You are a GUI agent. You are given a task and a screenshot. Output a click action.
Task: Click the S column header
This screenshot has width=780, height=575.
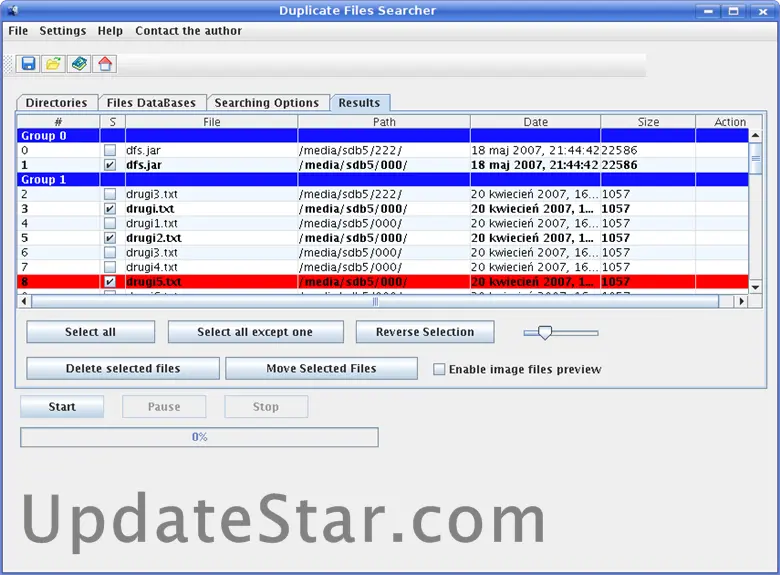pyautogui.click(x=113, y=122)
